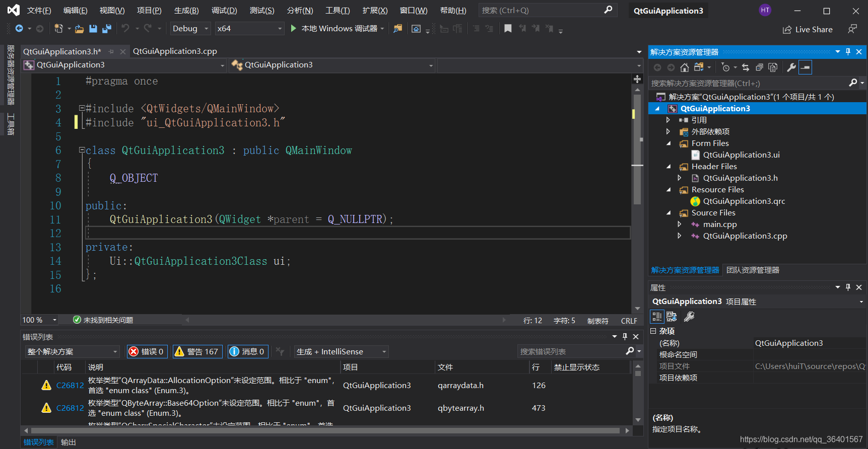Click the Solution Explorer search field

click(748, 84)
